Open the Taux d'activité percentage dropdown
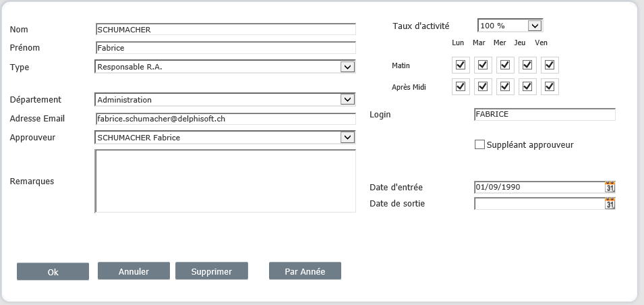This screenshot has width=644, height=305. (534, 26)
